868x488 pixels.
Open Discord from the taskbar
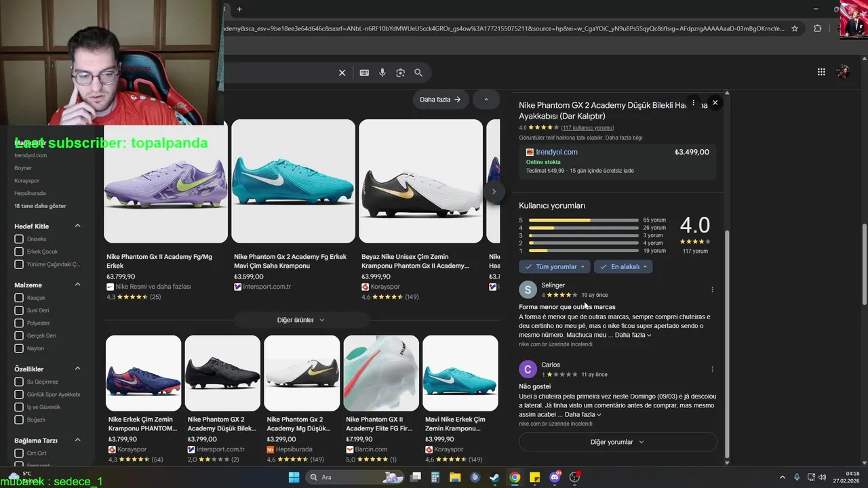click(x=555, y=477)
